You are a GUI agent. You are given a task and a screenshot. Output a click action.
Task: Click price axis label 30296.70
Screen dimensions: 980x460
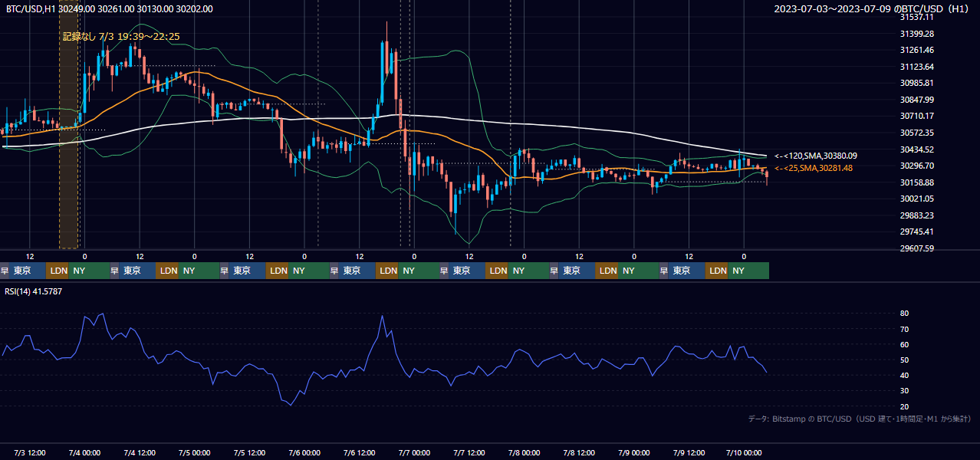click(916, 166)
